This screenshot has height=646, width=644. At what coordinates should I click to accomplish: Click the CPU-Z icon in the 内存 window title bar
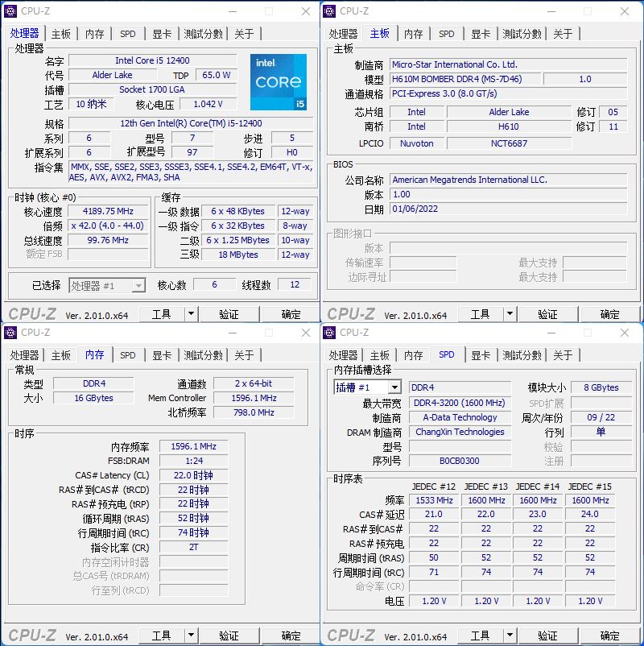(10, 332)
